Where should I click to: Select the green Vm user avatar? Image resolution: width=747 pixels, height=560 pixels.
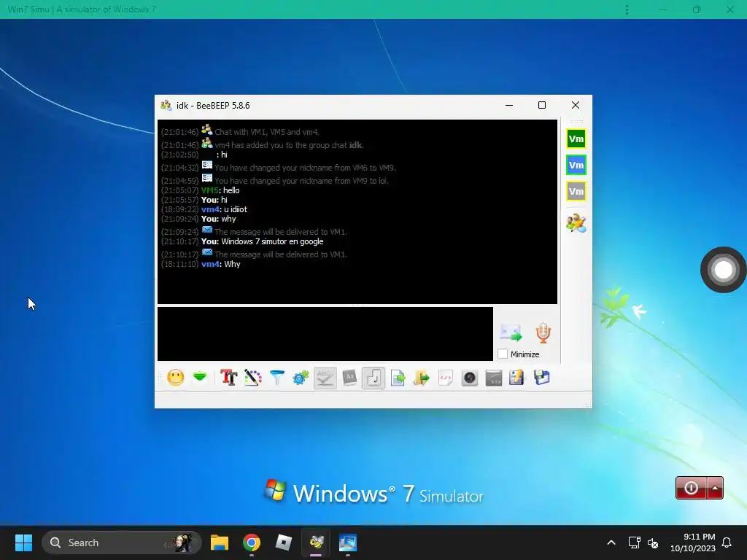[x=576, y=139]
